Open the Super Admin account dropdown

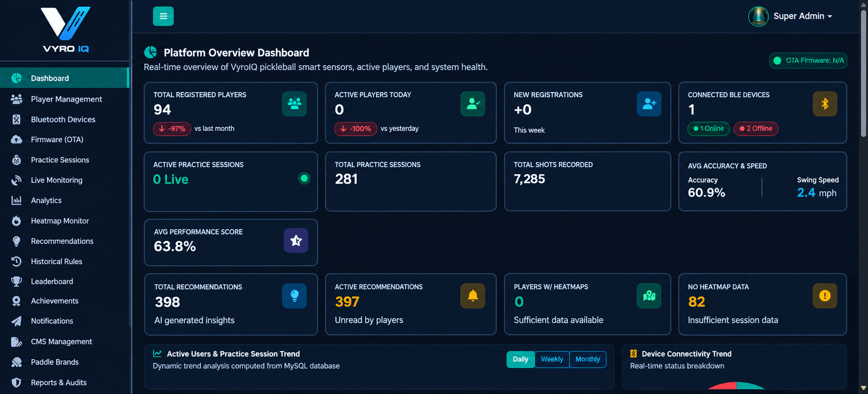pyautogui.click(x=803, y=16)
